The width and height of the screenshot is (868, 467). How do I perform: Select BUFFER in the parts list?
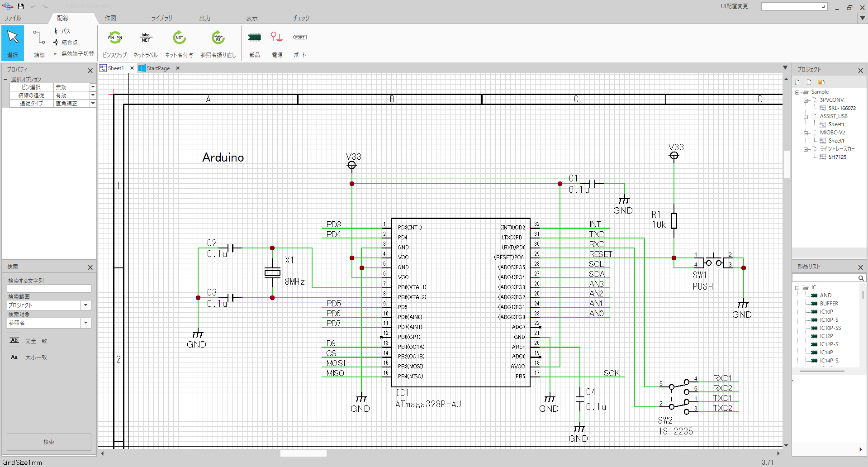829,304
